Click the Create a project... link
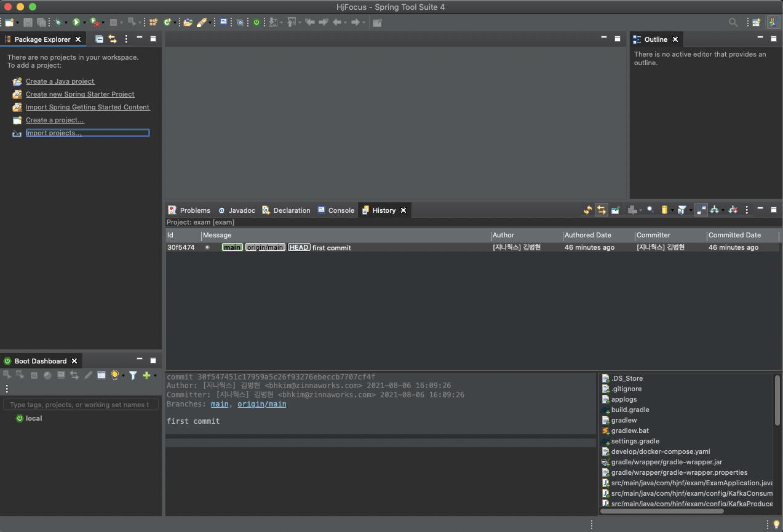Screen dimensions: 783x532 tap(55, 120)
